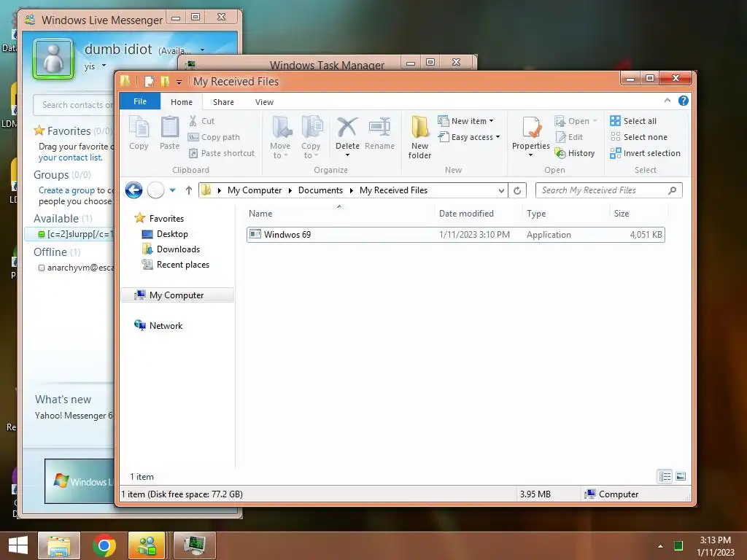This screenshot has height=560, width=747.
Task: Click the Windows Start button
Action: click(x=18, y=545)
